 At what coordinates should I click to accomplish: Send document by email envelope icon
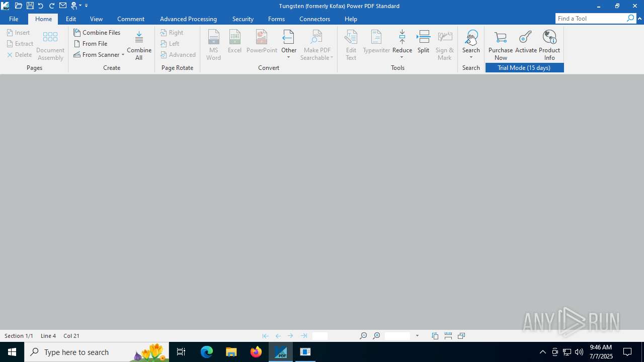pyautogui.click(x=63, y=6)
